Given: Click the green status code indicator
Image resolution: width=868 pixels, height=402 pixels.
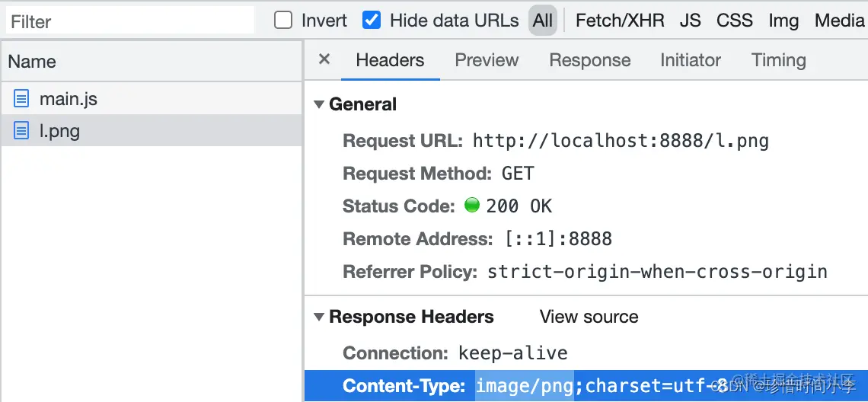Looking at the screenshot, I should (x=472, y=206).
